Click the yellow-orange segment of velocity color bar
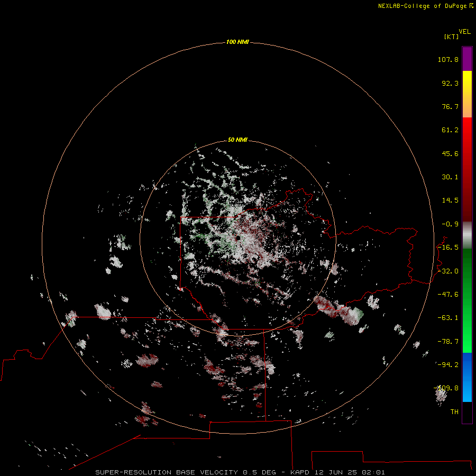 click(467, 94)
